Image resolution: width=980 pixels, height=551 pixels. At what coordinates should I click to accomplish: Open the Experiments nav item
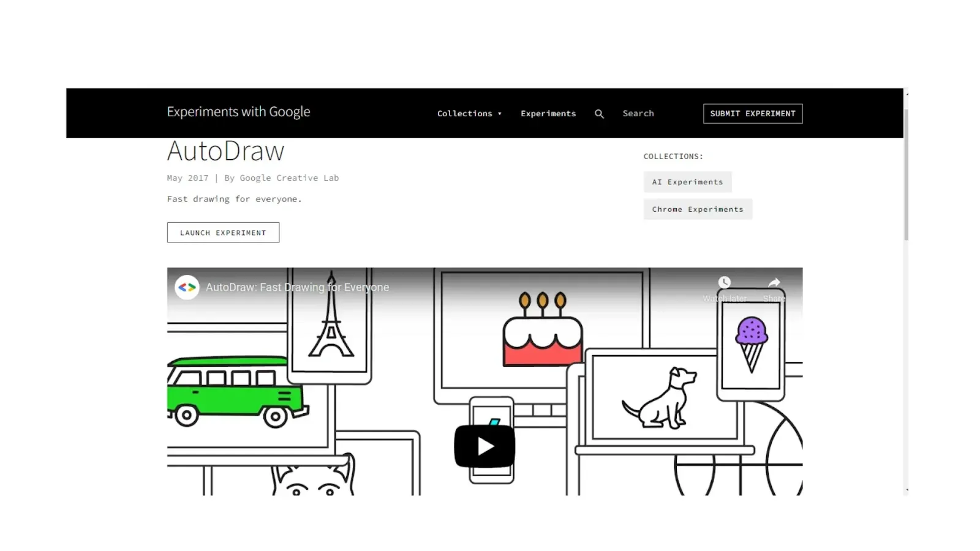click(x=548, y=113)
